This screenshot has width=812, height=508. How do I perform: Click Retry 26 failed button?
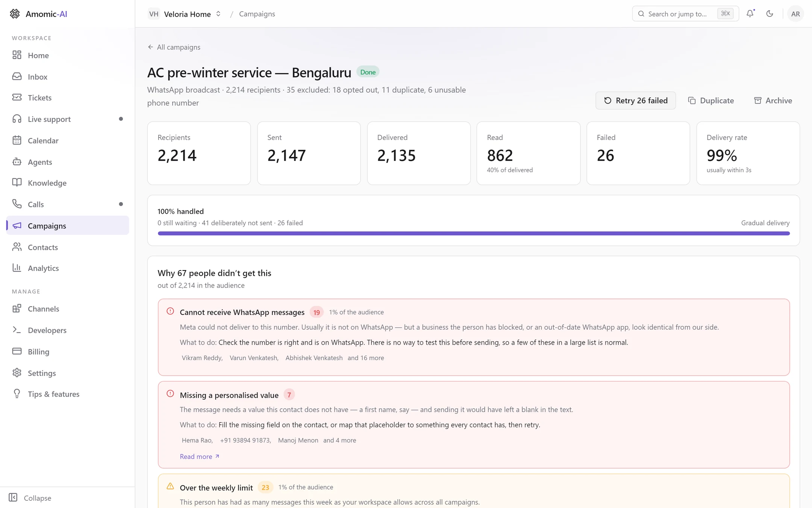click(x=636, y=100)
